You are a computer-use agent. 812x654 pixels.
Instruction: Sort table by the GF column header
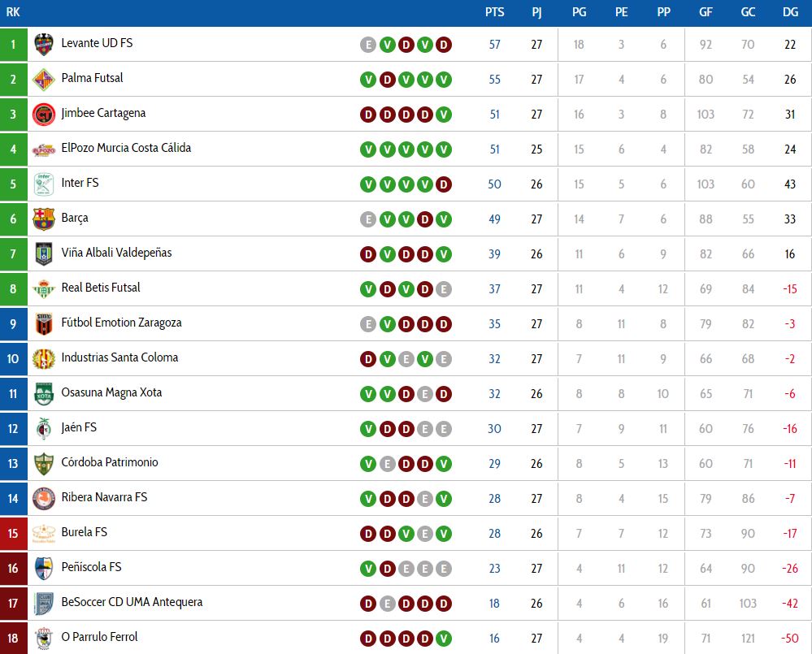706,12
